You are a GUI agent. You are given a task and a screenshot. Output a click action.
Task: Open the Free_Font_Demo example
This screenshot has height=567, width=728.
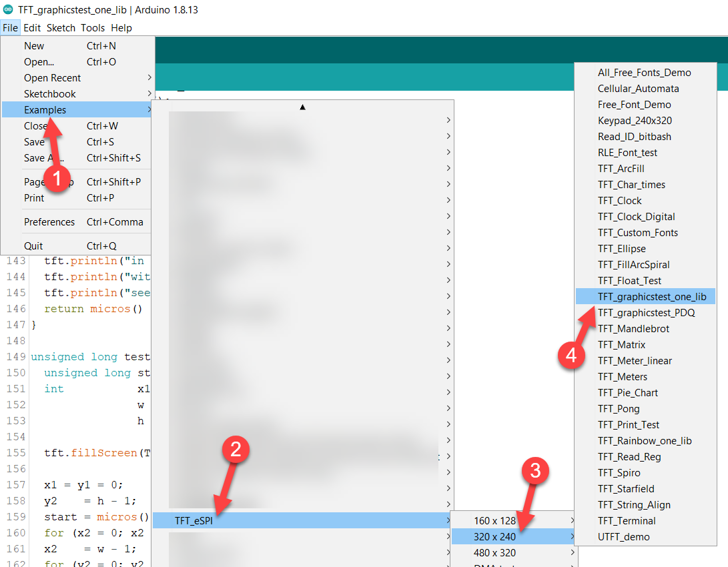click(x=645, y=105)
